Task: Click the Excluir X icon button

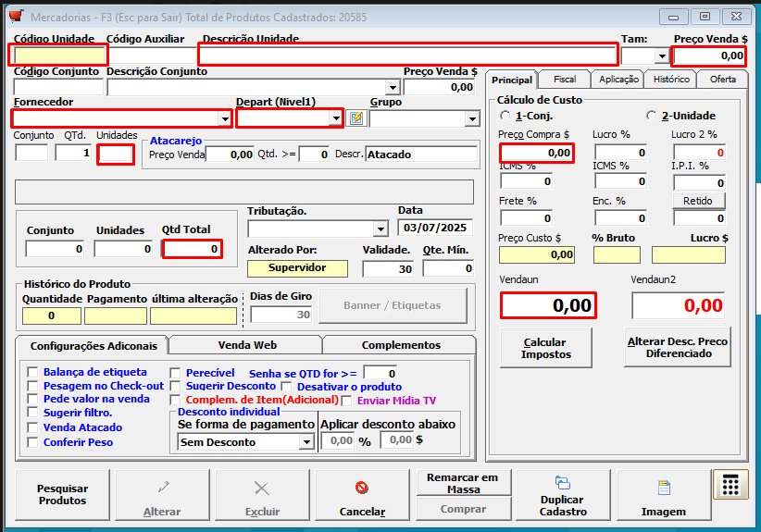Action: click(x=262, y=488)
